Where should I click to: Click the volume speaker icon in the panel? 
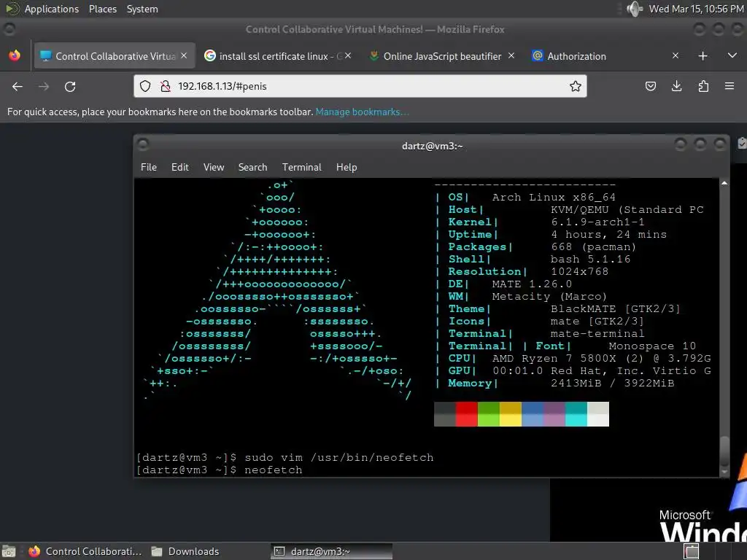click(x=635, y=9)
